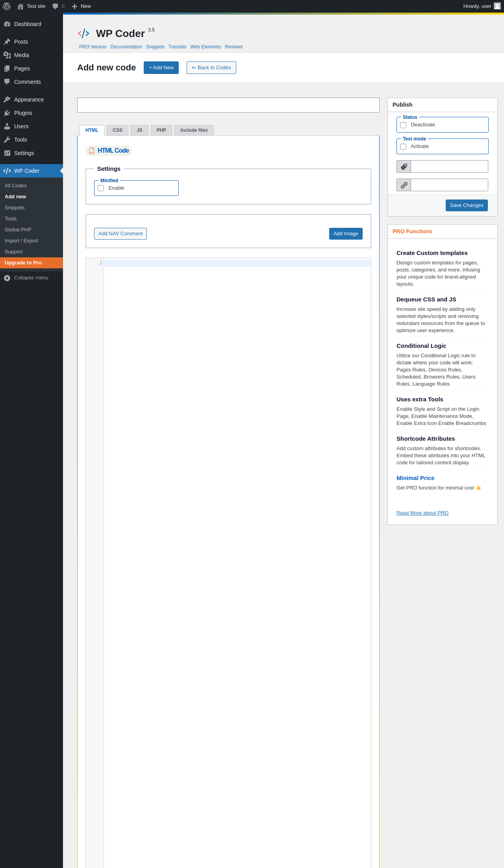Click the Dashboard gauge icon
Image resolution: width=504 pixels, height=868 pixels.
pyautogui.click(x=7, y=24)
